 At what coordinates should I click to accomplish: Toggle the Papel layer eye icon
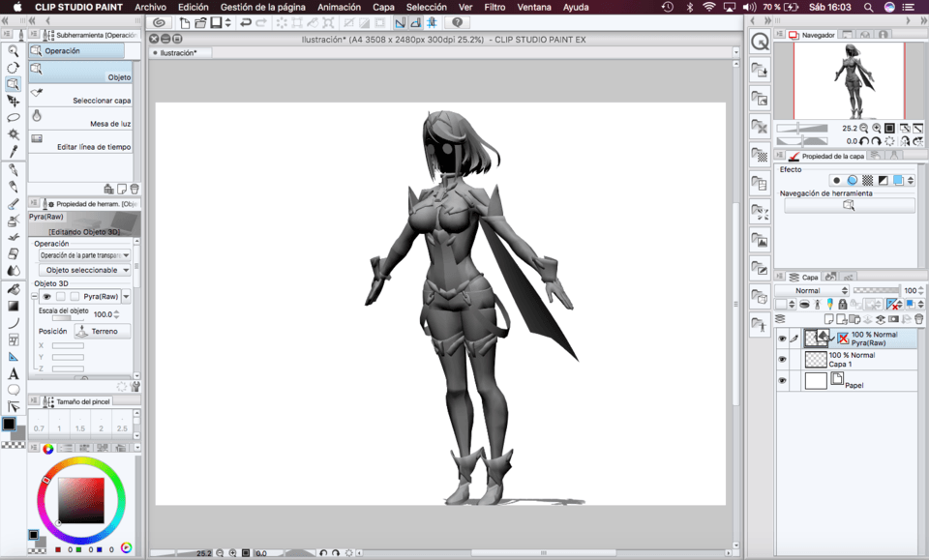coord(782,380)
